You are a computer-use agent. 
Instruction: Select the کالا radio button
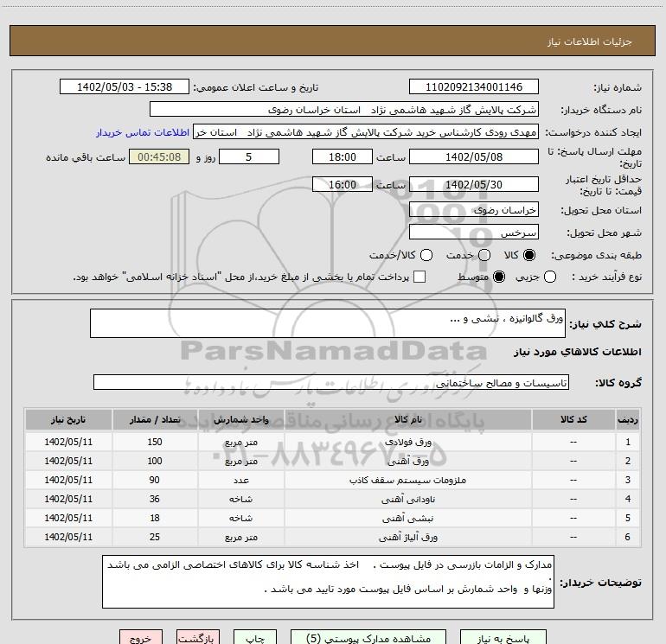click(529, 255)
